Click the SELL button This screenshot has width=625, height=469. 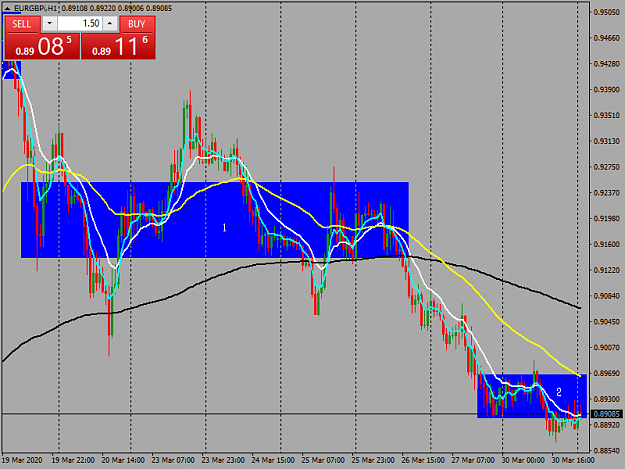(x=22, y=24)
